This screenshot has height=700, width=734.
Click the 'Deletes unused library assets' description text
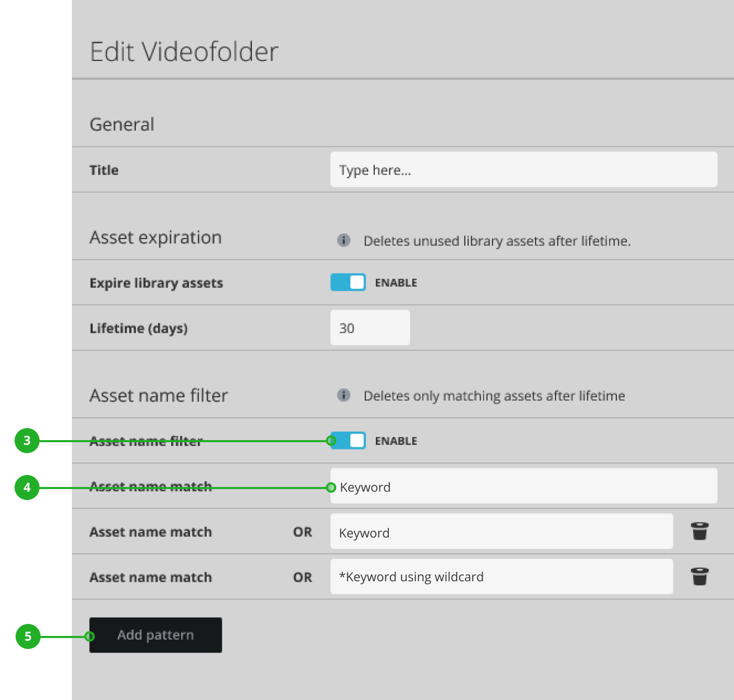click(497, 241)
